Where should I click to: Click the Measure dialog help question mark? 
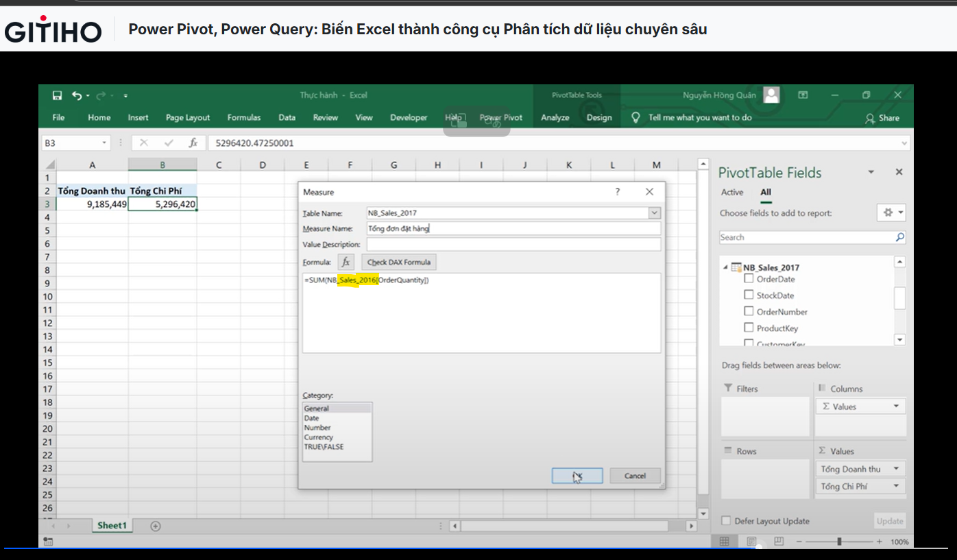(x=617, y=193)
